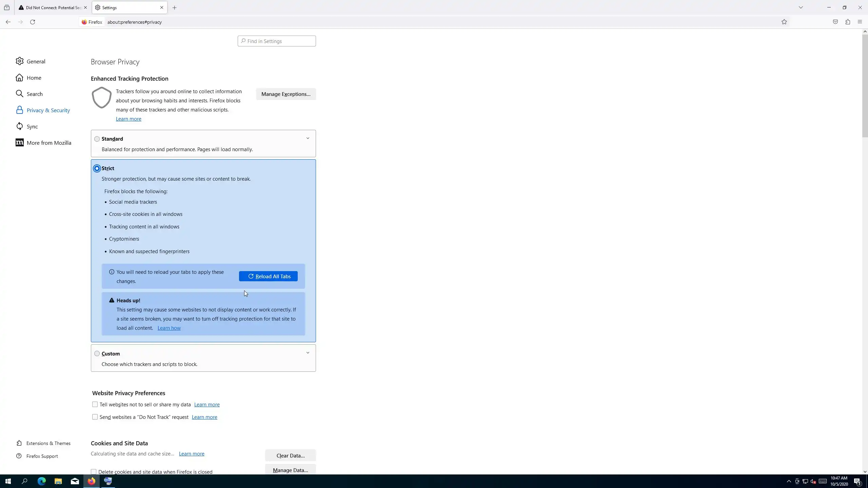Image resolution: width=868 pixels, height=488 pixels.
Task: Launch Microsoft Edge from taskbar
Action: [41, 481]
